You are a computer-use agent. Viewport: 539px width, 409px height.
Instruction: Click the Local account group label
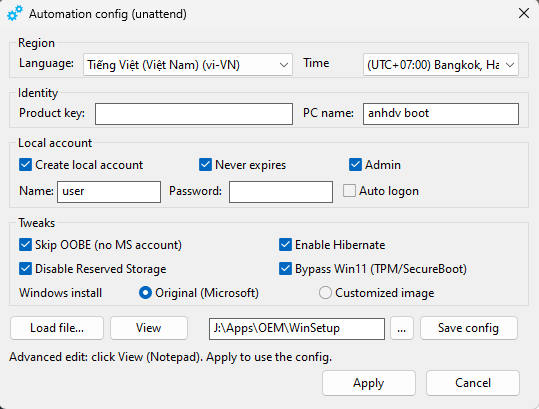(x=55, y=143)
